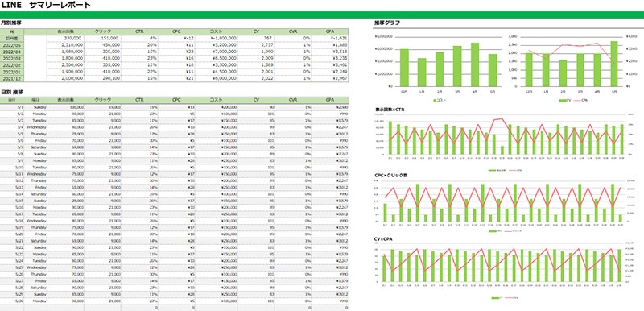Click the tallest 4月 bar in cost chart
The height and width of the screenshot is (311, 644).
(x=475, y=64)
